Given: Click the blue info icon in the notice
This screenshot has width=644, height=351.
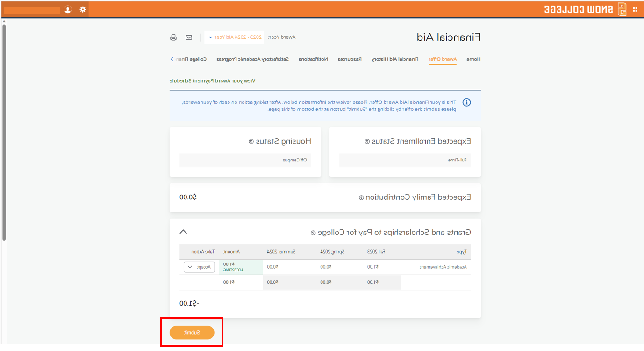Looking at the screenshot, I should [x=466, y=102].
